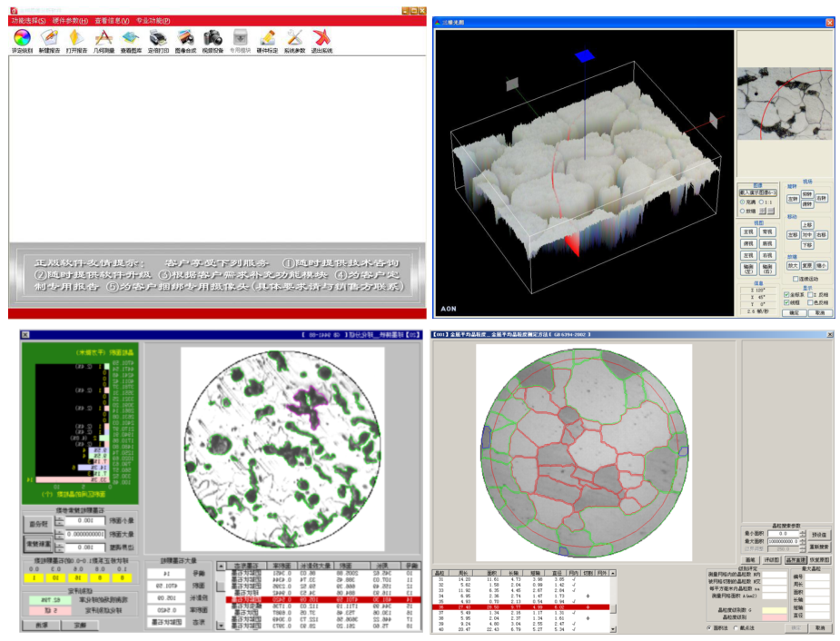This screenshot has height=641, width=840.
Task: Open the 查看图库 image library icon
Action: pos(131,38)
